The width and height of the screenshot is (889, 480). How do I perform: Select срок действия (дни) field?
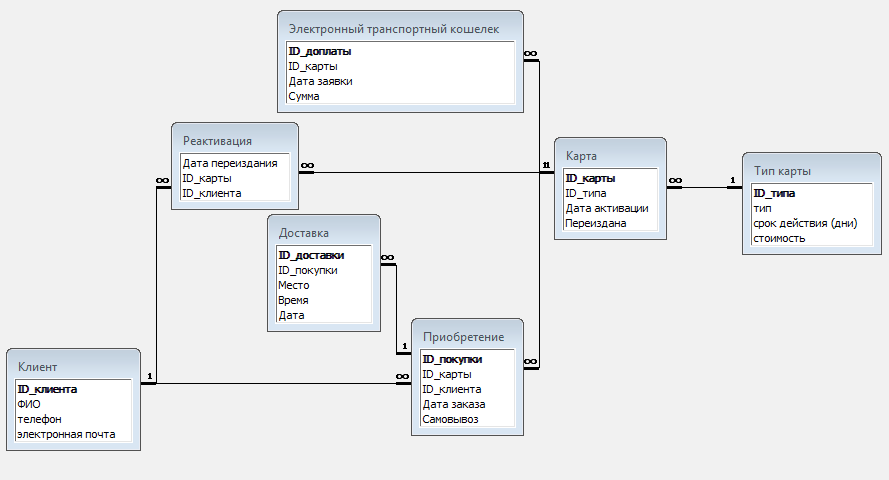805,223
